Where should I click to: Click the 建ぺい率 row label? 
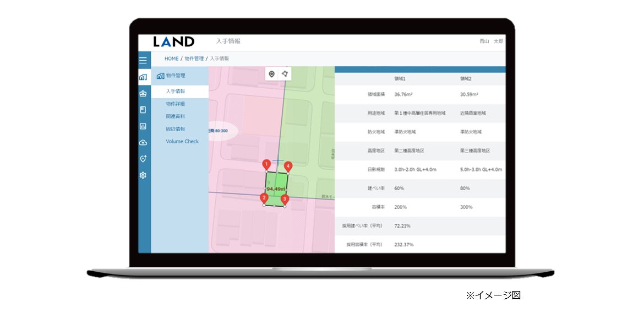[376, 189]
